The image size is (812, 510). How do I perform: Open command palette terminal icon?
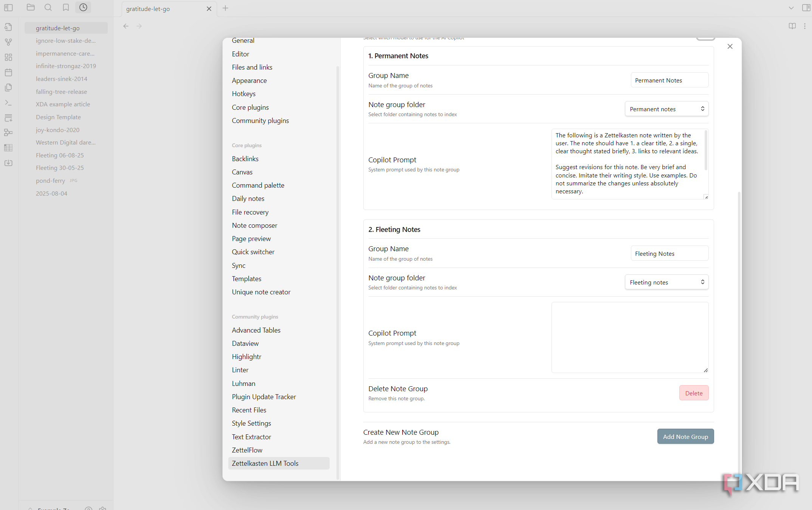(8, 103)
